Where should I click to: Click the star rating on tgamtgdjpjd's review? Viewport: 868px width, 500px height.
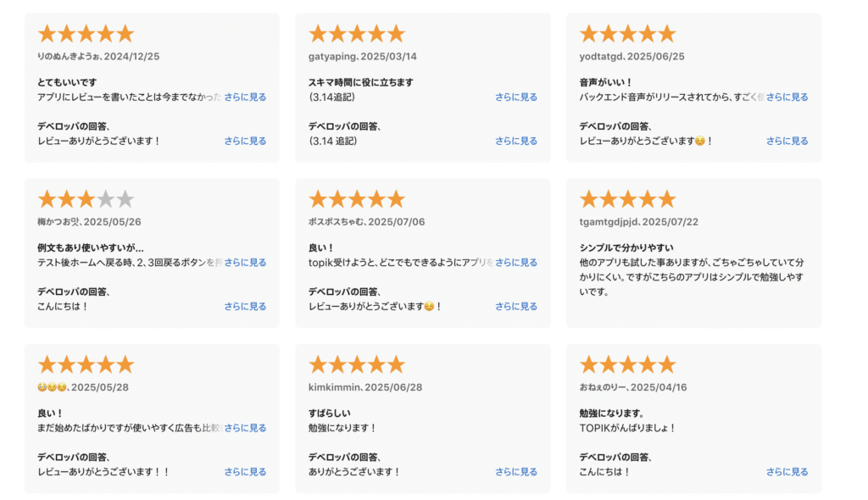tap(628, 199)
